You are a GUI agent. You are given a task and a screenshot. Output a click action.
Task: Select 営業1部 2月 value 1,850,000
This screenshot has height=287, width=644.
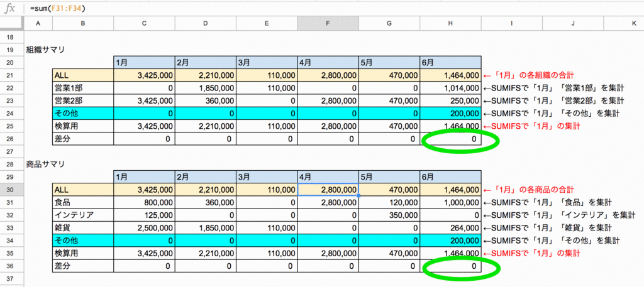tap(206, 88)
